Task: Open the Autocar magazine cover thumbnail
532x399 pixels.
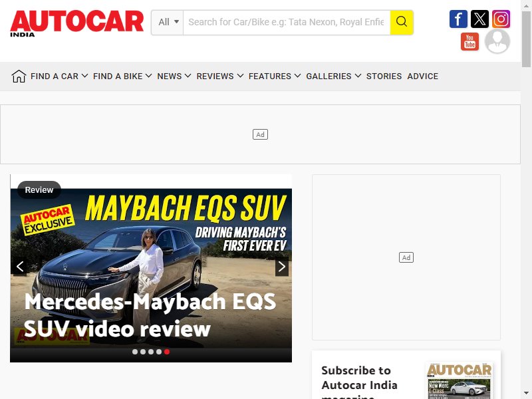Action: coord(459,380)
